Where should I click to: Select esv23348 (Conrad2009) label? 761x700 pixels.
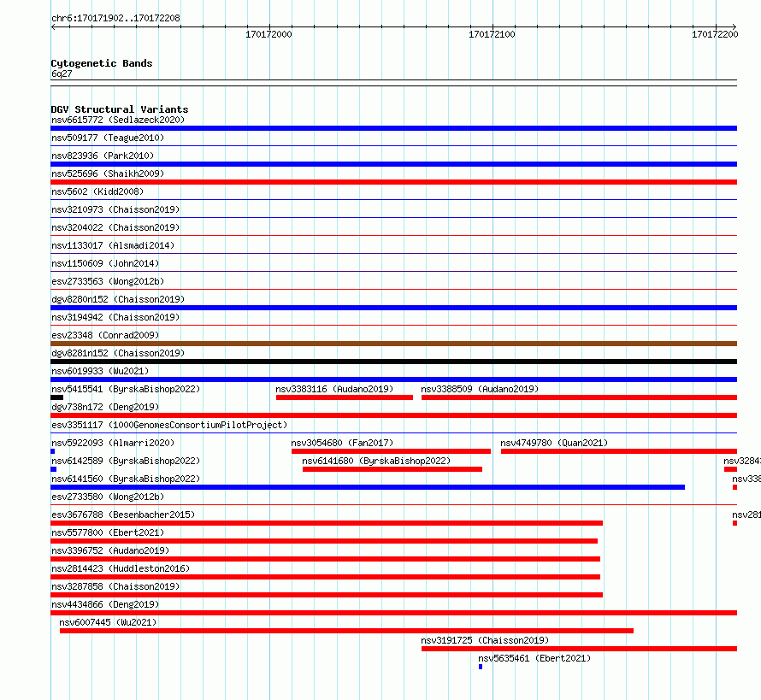point(105,335)
